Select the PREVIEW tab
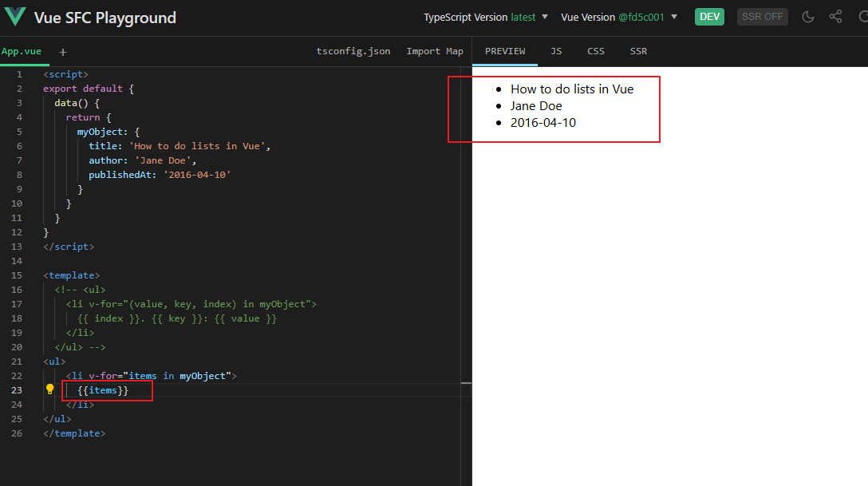 tap(505, 51)
